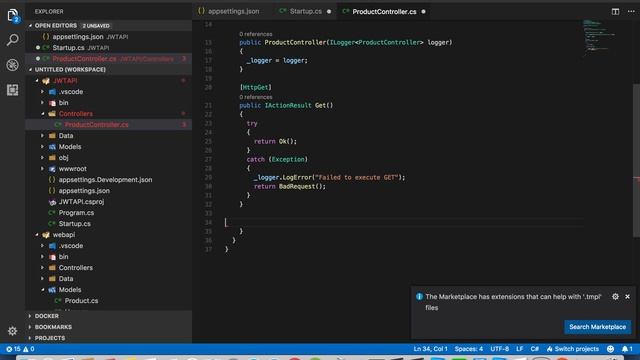The height and width of the screenshot is (360, 640).
Task: Expand webapi Data folder
Action: click(42, 279)
